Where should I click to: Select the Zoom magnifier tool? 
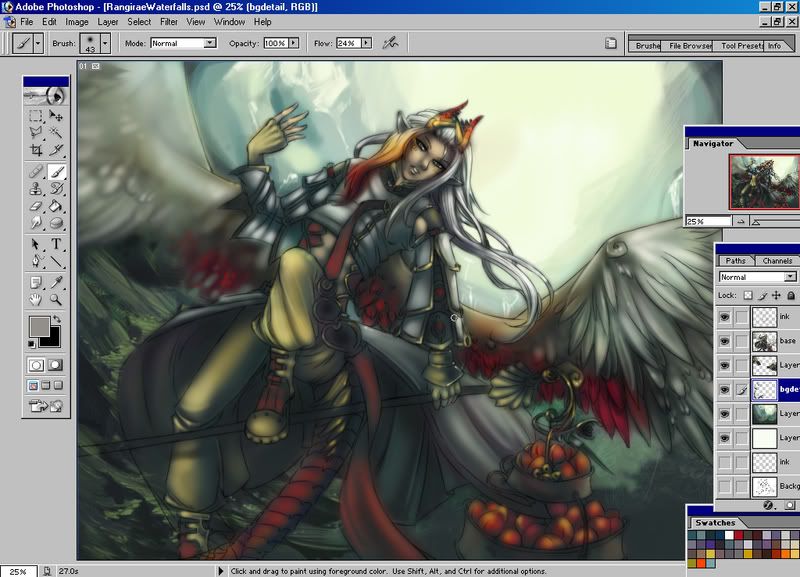[x=56, y=299]
